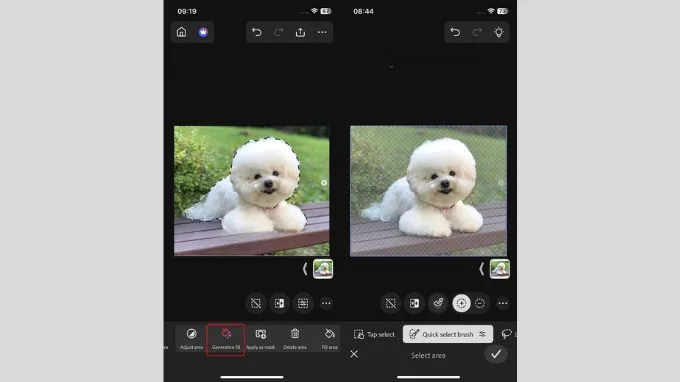This screenshot has width=680, height=382.
Task: Confirm selection with the checkmark
Action: coord(496,354)
